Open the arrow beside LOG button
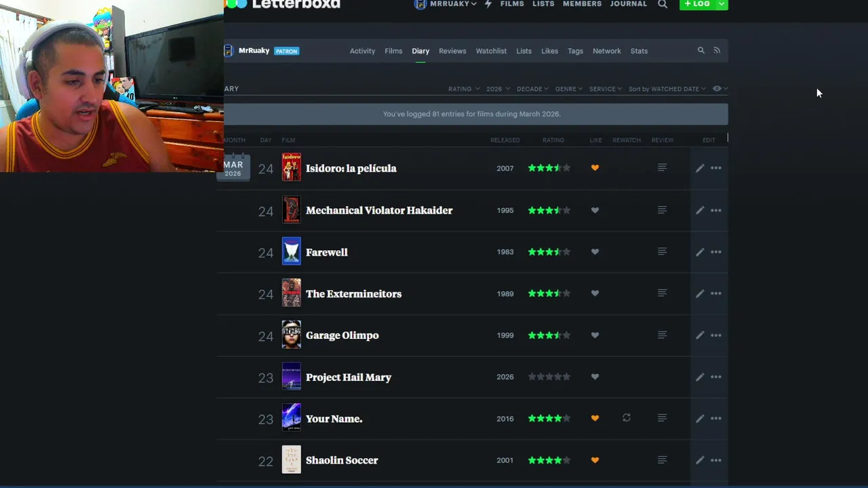The width and height of the screenshot is (868, 488). click(x=722, y=4)
